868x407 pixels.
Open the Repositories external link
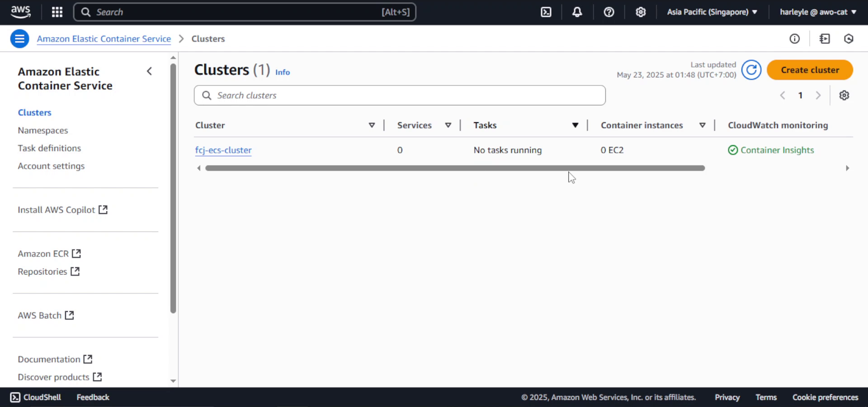click(x=48, y=272)
